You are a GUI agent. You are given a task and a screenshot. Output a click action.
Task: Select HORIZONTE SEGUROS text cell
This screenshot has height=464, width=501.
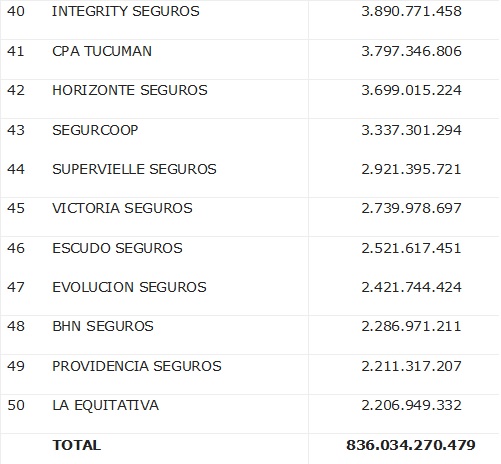(130, 90)
